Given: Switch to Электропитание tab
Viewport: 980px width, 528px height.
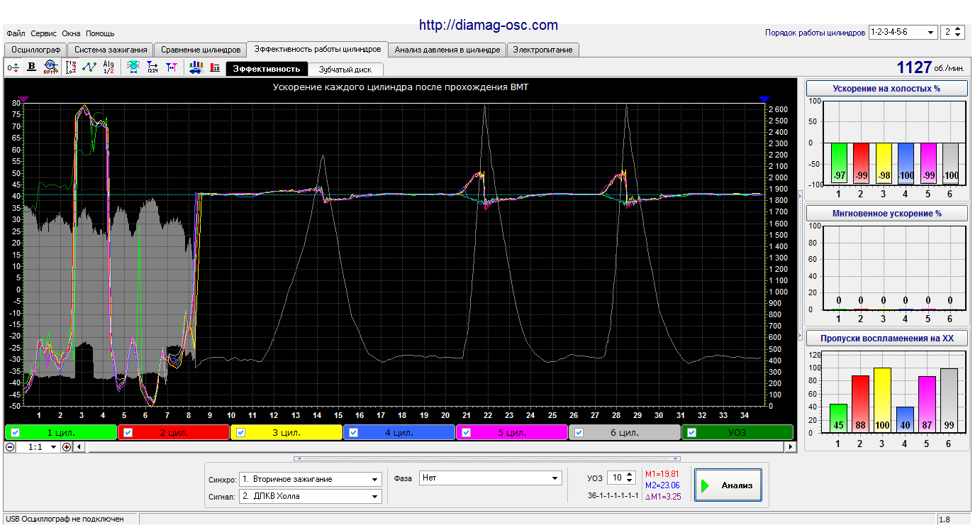Looking at the screenshot, I should pos(543,50).
